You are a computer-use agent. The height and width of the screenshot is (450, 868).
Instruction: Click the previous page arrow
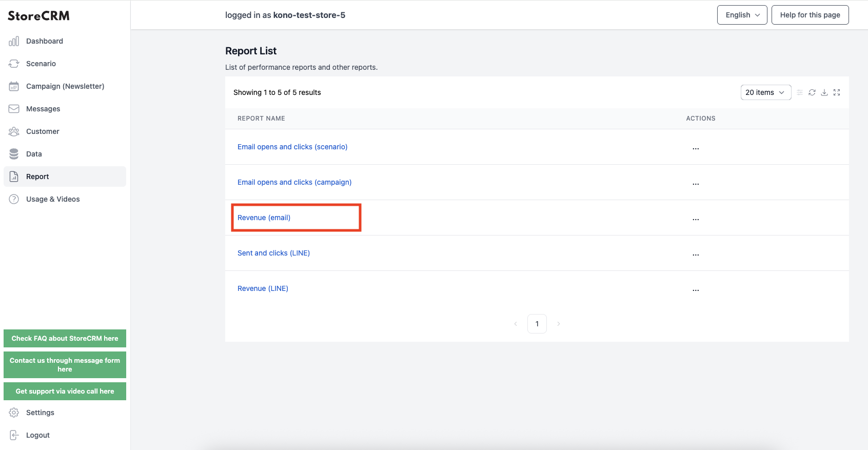click(x=516, y=324)
